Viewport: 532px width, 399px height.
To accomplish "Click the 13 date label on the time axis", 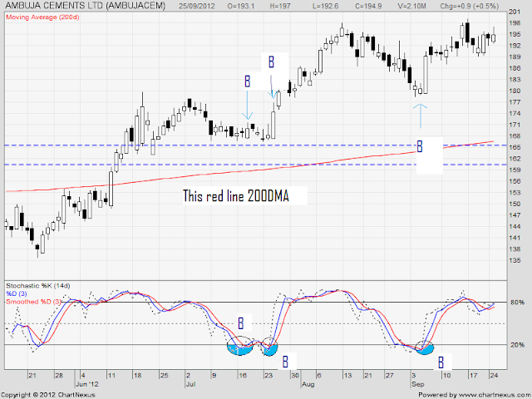I will pyautogui.click(x=347, y=376).
